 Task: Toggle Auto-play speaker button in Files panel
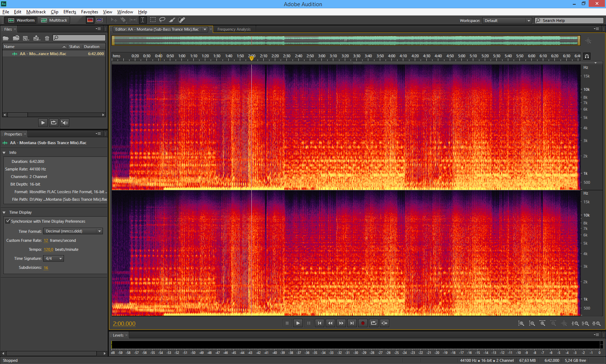tap(65, 123)
